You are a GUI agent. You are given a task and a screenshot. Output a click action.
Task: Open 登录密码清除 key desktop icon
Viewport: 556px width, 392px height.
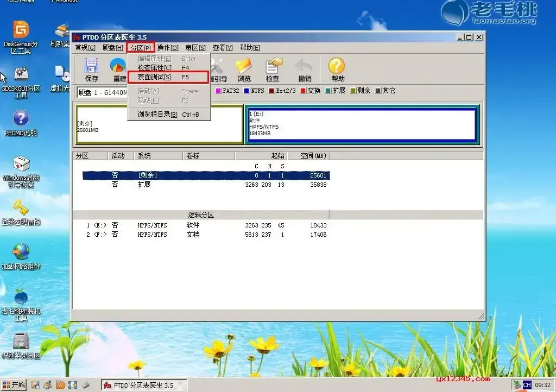tap(21, 212)
